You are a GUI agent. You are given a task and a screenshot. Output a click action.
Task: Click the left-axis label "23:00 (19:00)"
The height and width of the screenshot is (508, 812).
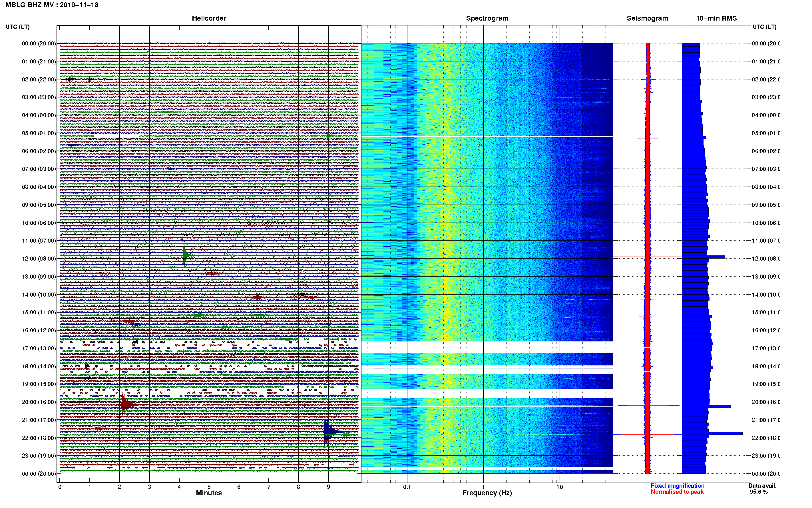pos(39,456)
